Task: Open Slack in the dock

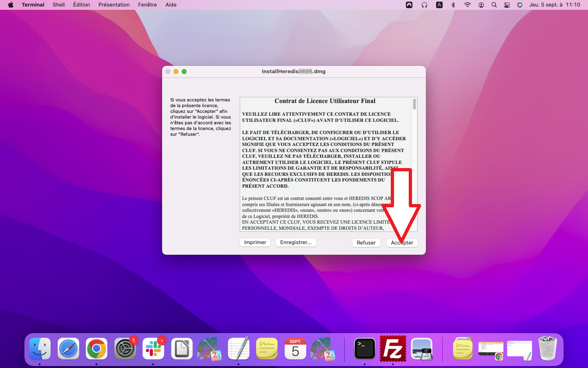Action: click(154, 349)
